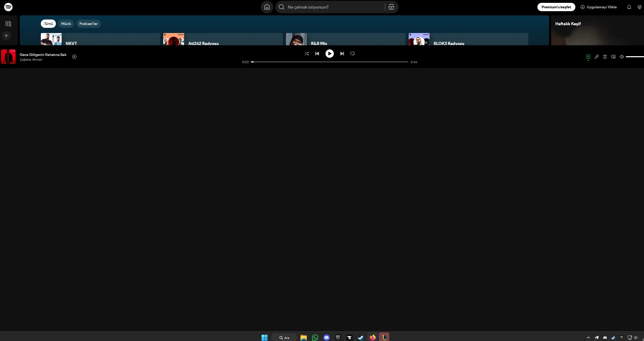
Task: Switch to the Müzik filter
Action: 66,24
